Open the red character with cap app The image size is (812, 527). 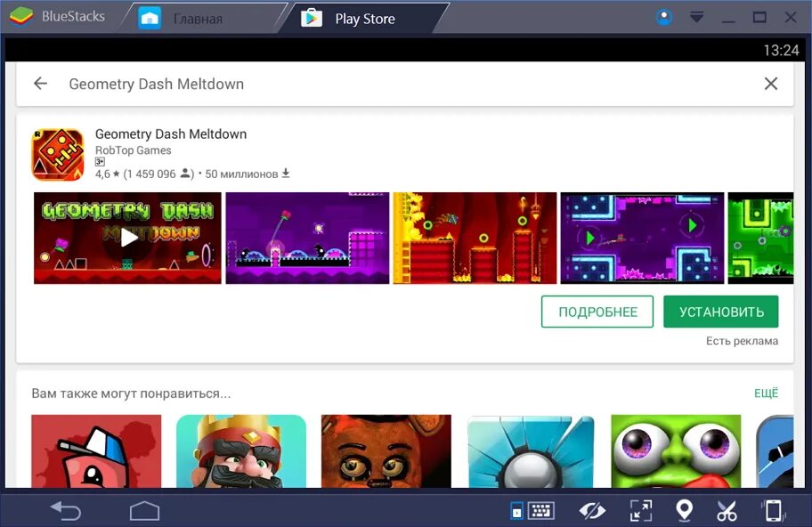96,451
